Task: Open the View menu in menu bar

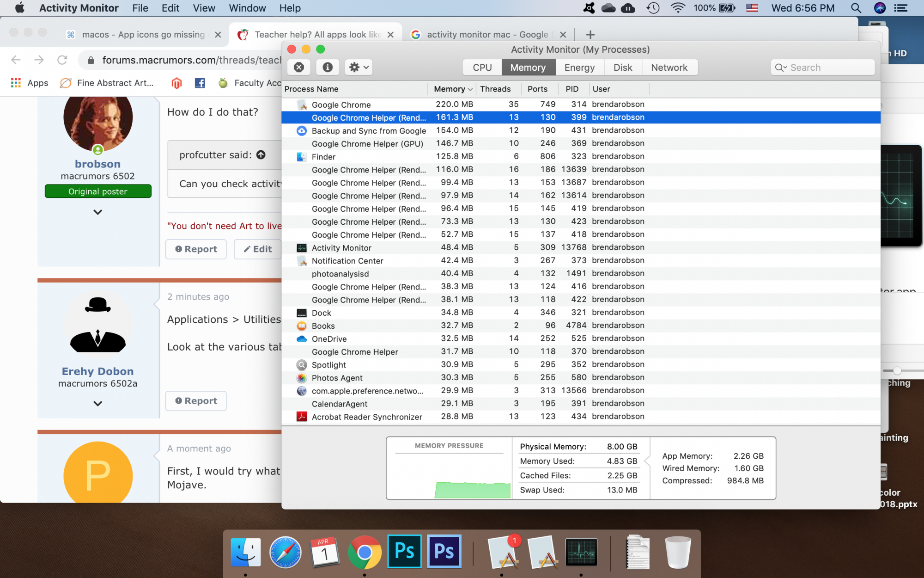Action: (x=204, y=8)
